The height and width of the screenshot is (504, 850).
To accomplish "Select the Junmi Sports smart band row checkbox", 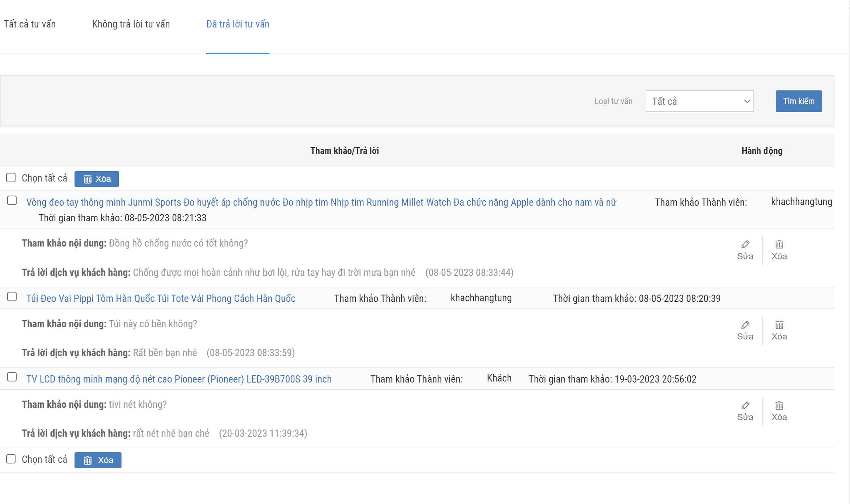I will pyautogui.click(x=12, y=201).
